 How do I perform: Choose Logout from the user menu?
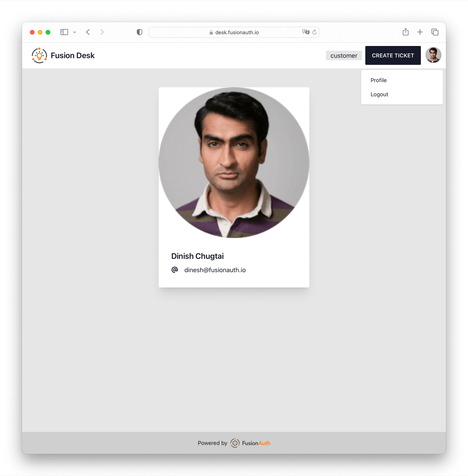click(379, 94)
